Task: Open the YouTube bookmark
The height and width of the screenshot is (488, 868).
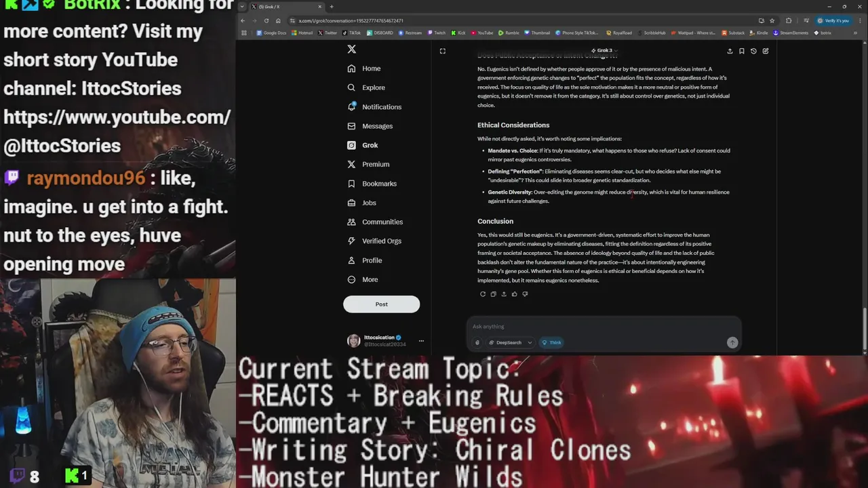Action: 482,33
